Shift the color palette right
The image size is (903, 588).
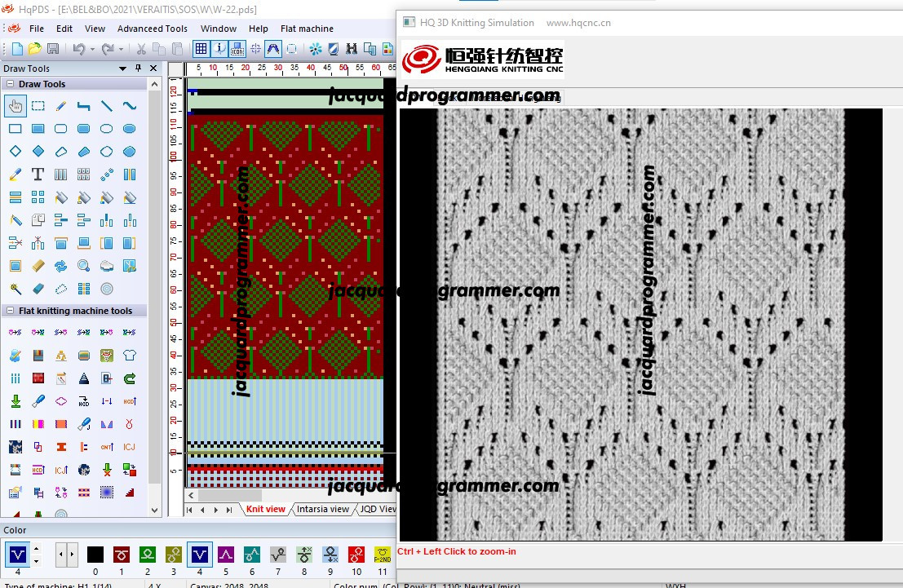point(72,555)
